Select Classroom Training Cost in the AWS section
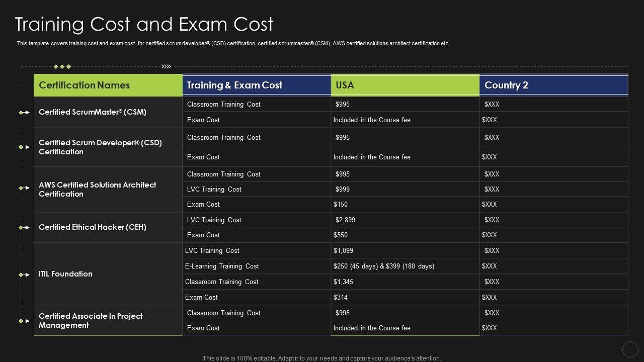 click(x=224, y=174)
